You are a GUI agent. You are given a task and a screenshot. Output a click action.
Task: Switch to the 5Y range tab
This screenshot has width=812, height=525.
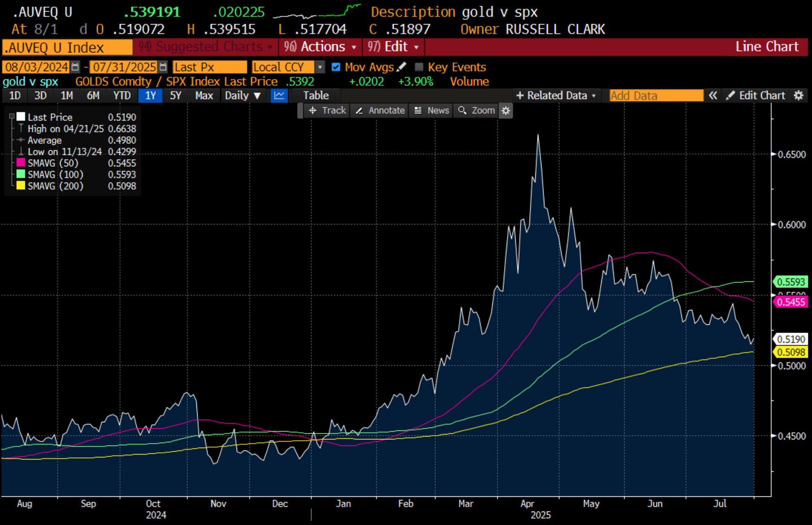(x=176, y=95)
